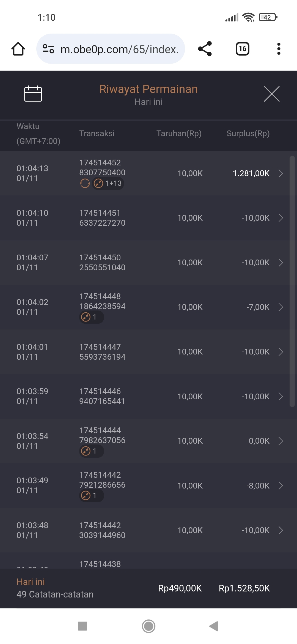This screenshot has height=644, width=297.
Task: Tap the site settings icon in address bar
Action: (x=48, y=49)
